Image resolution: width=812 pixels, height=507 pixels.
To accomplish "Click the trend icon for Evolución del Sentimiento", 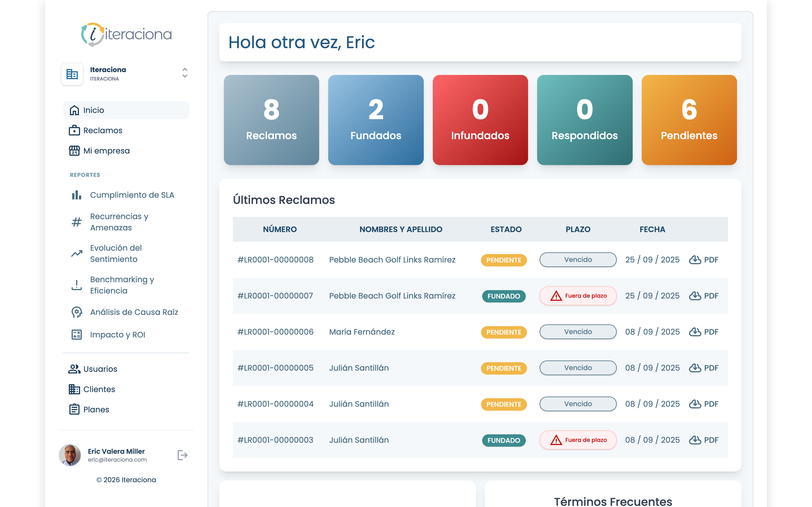I will coord(76,253).
